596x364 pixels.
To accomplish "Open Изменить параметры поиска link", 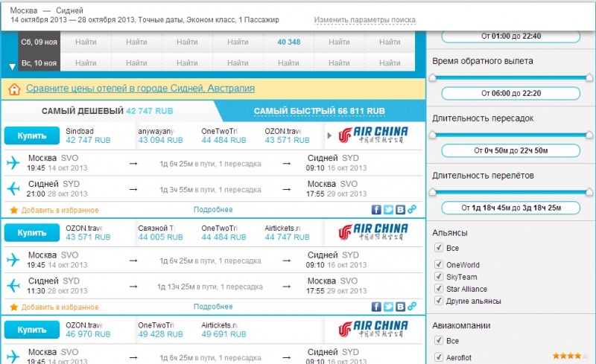I will click(x=364, y=20).
